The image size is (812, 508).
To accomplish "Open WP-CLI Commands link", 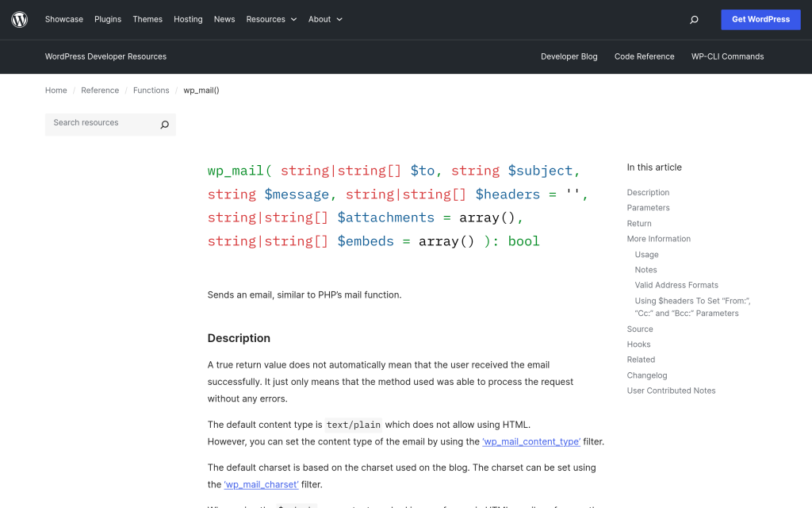I will (728, 56).
